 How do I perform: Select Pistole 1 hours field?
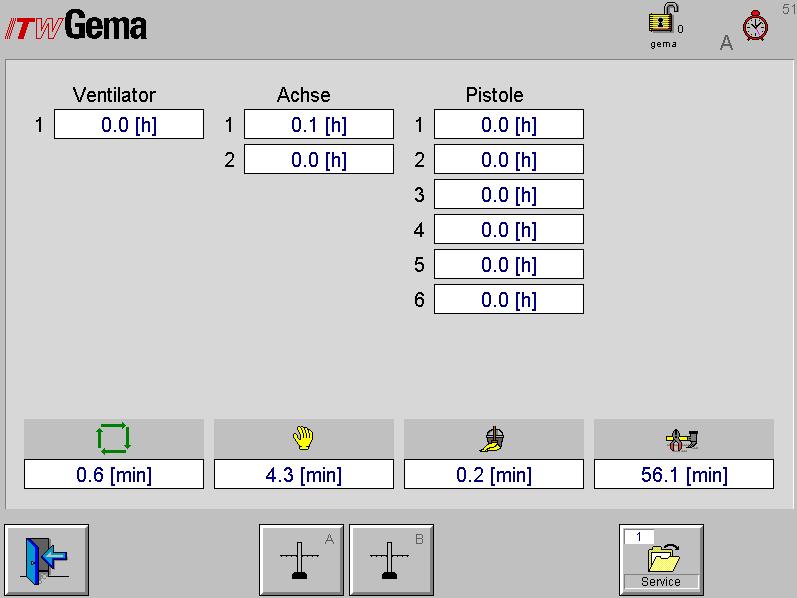509,124
